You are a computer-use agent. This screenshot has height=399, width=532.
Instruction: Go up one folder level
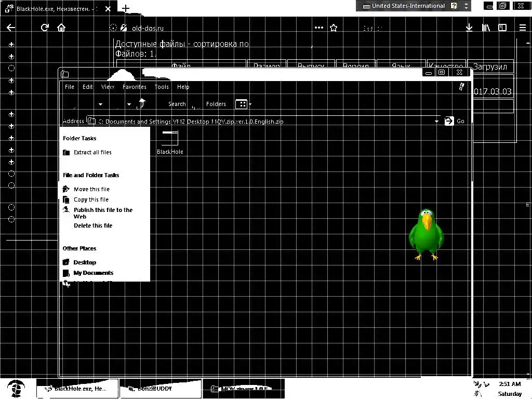pos(142,103)
